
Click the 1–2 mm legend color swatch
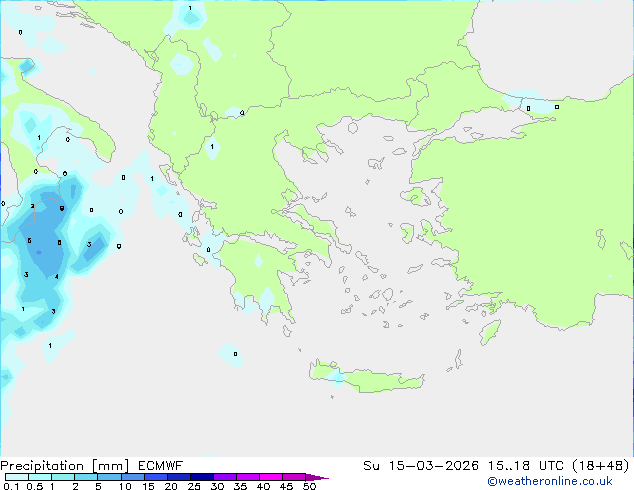(63, 477)
